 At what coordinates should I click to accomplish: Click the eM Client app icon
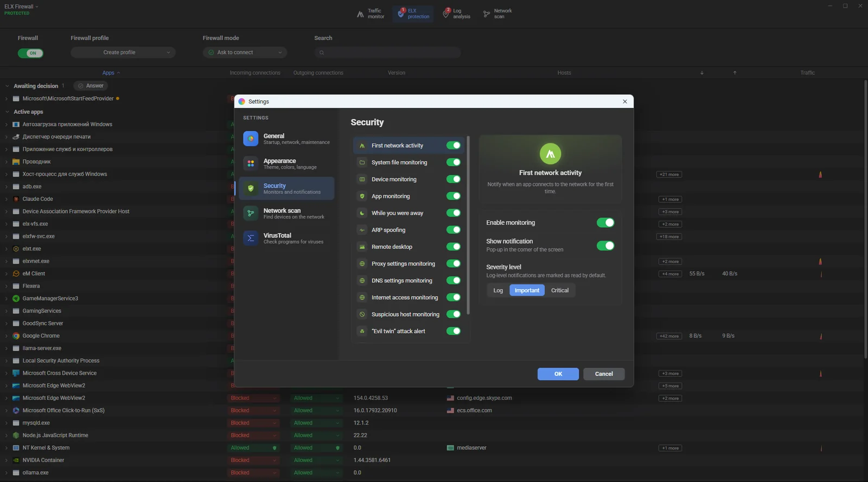coord(16,274)
